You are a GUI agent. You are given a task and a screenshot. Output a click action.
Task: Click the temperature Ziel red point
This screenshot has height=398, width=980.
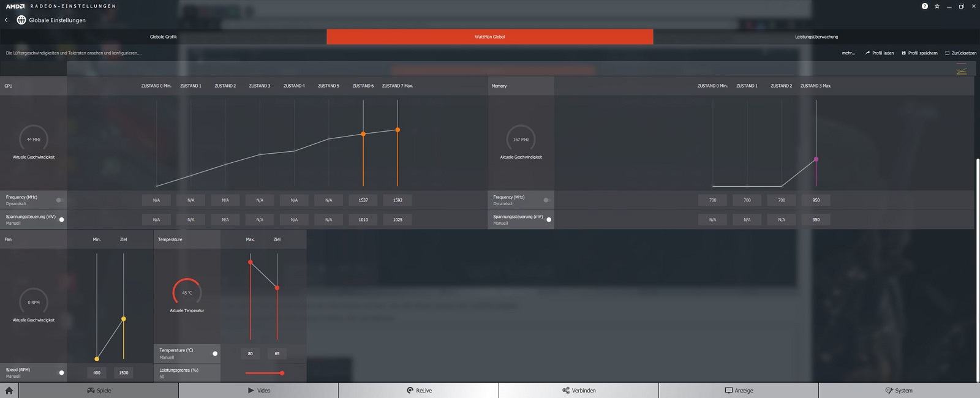(277, 288)
